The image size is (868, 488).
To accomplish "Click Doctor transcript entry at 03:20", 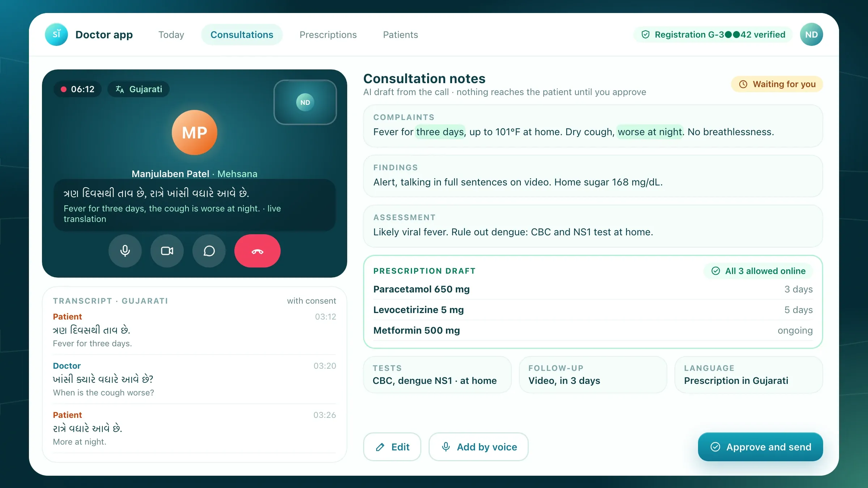I will click(x=195, y=379).
